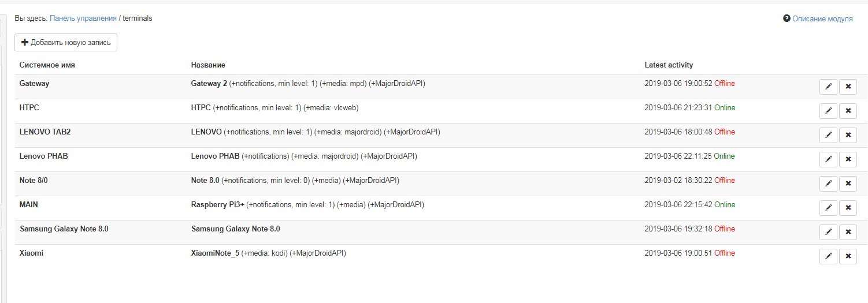This screenshot has width=868, height=303.
Task: Delete the HTPC terminal entry
Action: 848,111
